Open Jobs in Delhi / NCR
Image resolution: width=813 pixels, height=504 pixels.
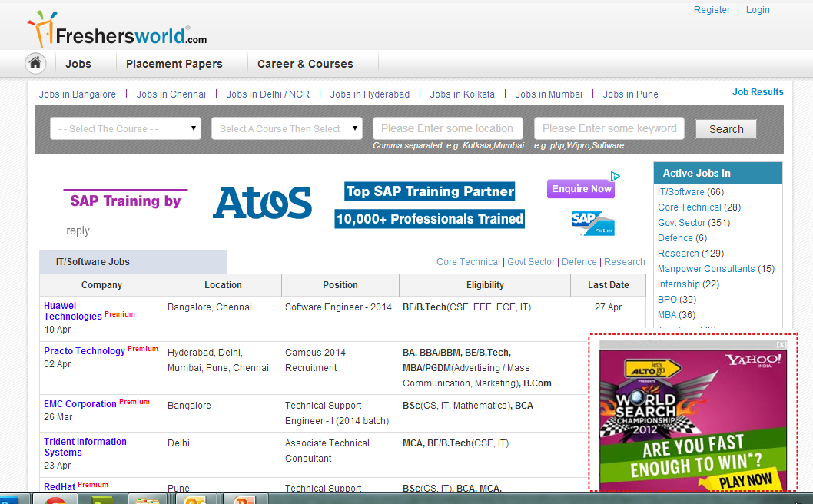(267, 94)
